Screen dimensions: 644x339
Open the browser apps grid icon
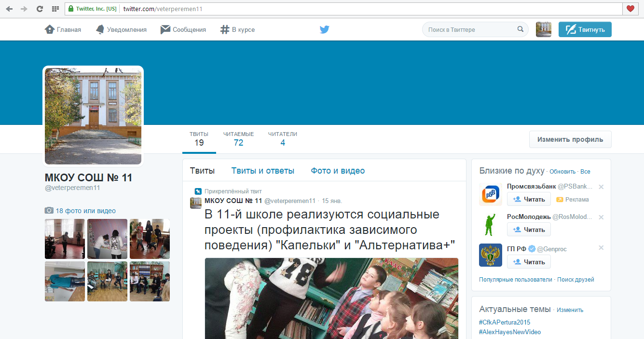tap(55, 9)
